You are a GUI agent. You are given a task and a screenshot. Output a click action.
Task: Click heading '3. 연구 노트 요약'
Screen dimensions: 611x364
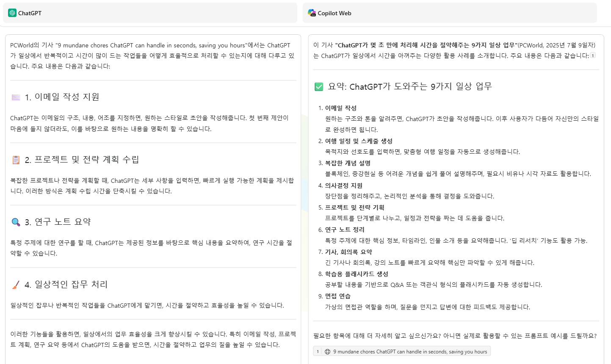[x=58, y=222]
